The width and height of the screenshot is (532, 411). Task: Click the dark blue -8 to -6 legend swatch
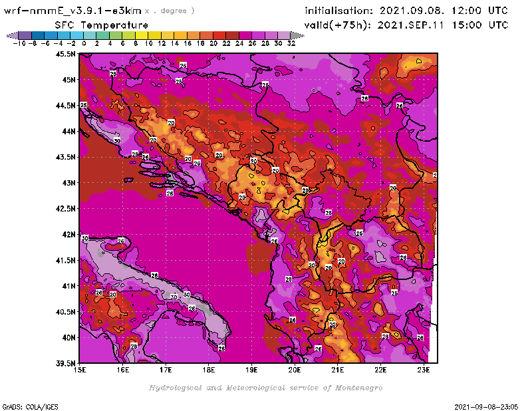click(38, 35)
